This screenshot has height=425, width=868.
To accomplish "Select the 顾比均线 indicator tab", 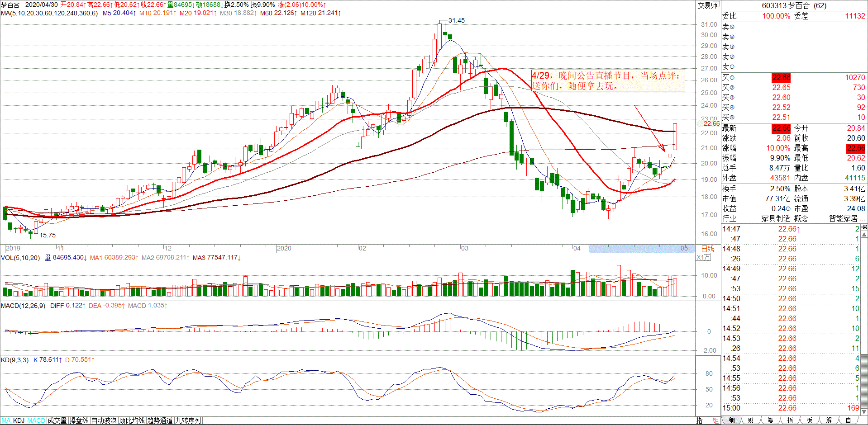I will [132, 420].
